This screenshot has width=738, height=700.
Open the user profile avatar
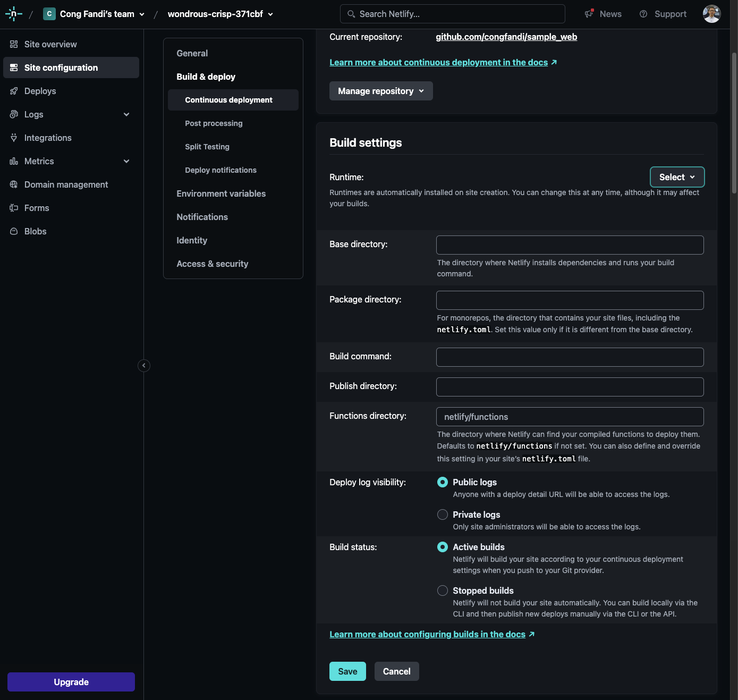coord(711,14)
